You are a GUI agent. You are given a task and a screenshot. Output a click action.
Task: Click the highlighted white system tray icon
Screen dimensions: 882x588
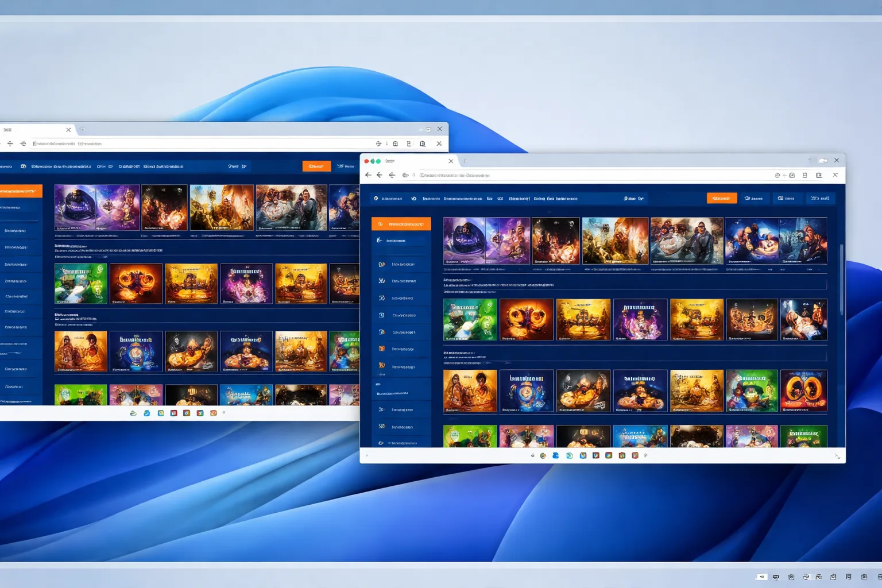pos(761,577)
